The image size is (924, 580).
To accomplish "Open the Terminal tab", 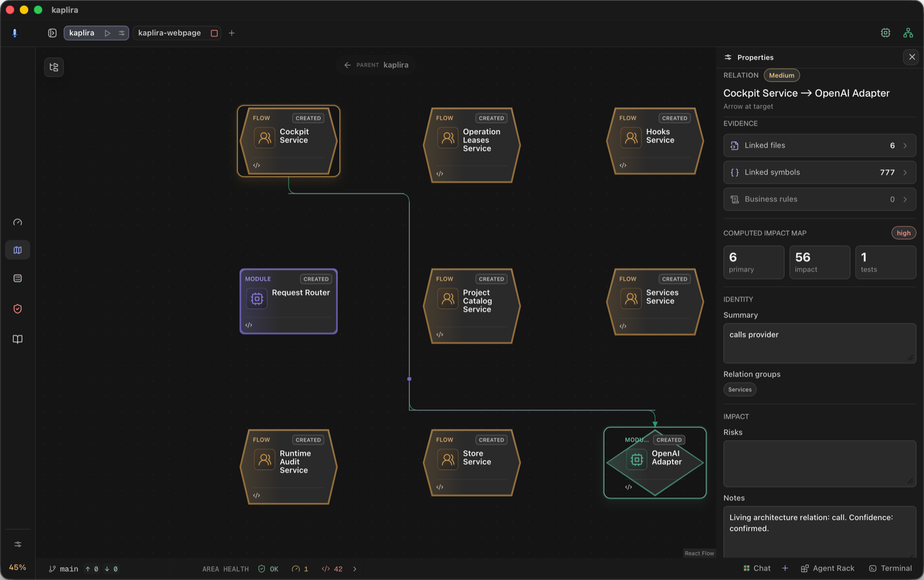I will coord(891,568).
